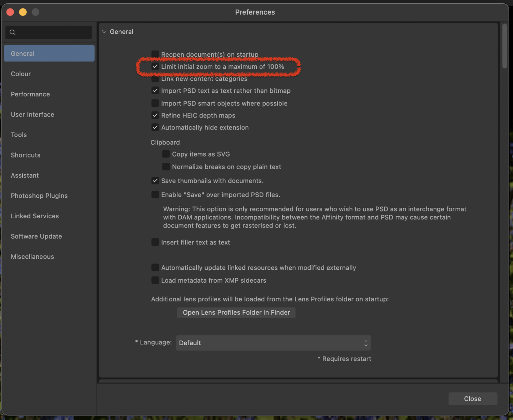Select Photoshop Plugins in the sidebar
513x420 pixels.
pos(39,195)
